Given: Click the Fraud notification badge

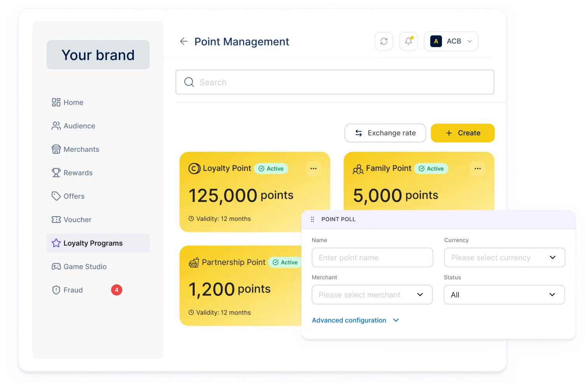Looking at the screenshot, I should coord(116,290).
